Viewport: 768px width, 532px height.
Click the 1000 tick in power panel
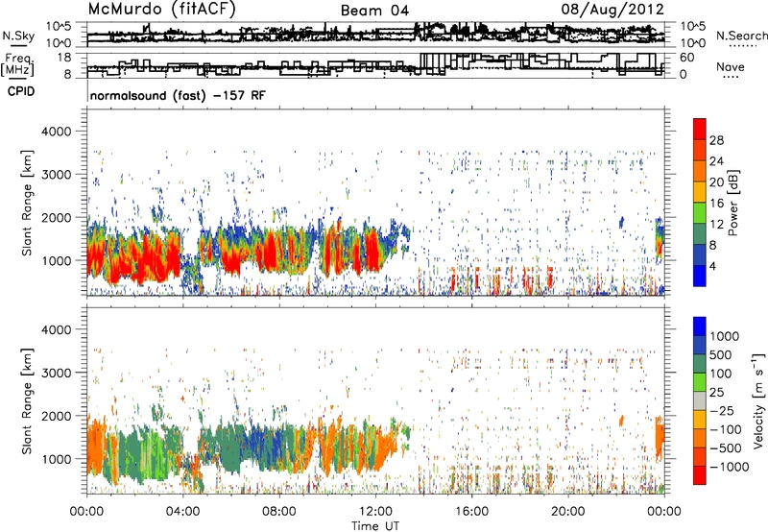click(57, 260)
